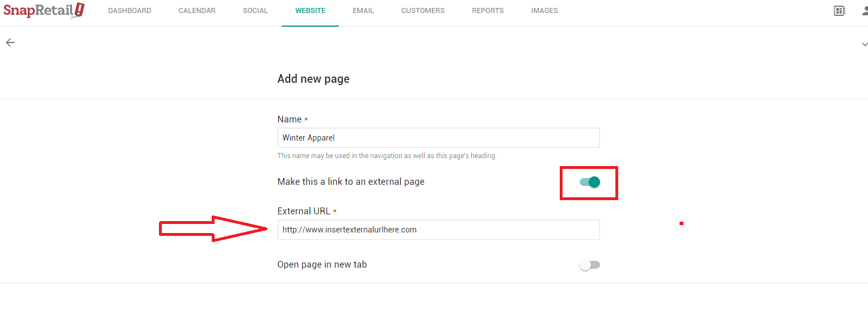
Task: View the Reports tab
Action: (488, 11)
